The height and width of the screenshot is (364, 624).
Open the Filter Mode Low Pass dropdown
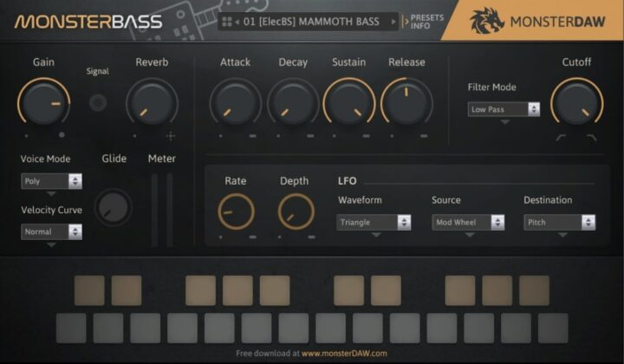[x=504, y=109]
